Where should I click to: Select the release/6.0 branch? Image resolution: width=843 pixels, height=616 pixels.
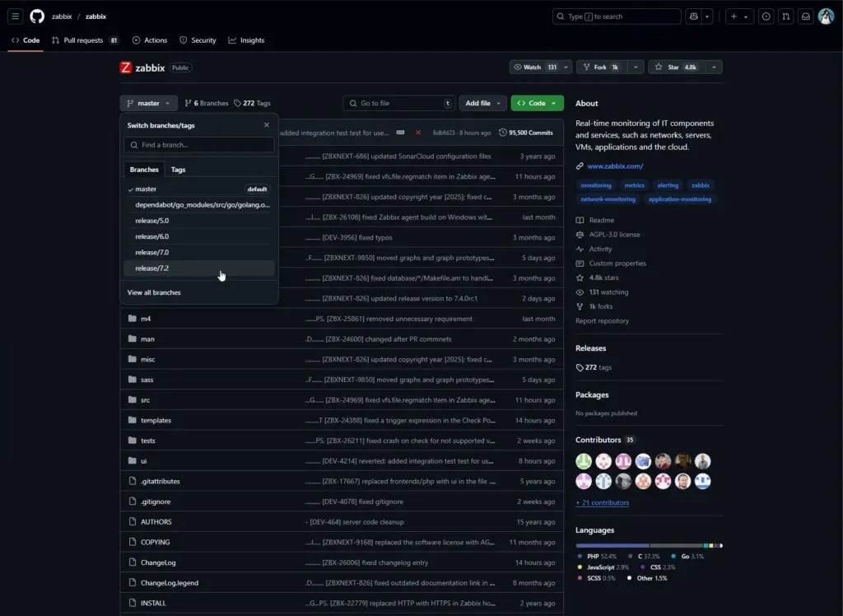[x=199, y=236]
